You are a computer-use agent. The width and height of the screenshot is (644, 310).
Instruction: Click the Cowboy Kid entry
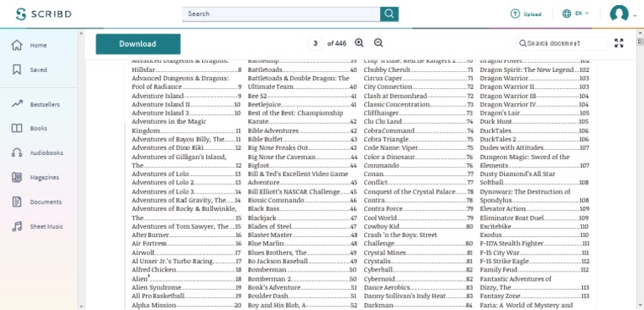418,227
